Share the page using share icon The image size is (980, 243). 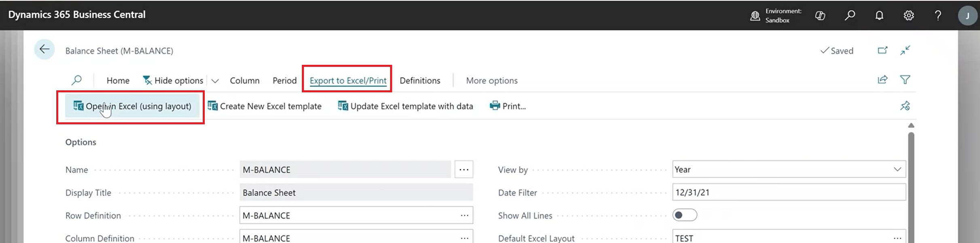point(882,80)
